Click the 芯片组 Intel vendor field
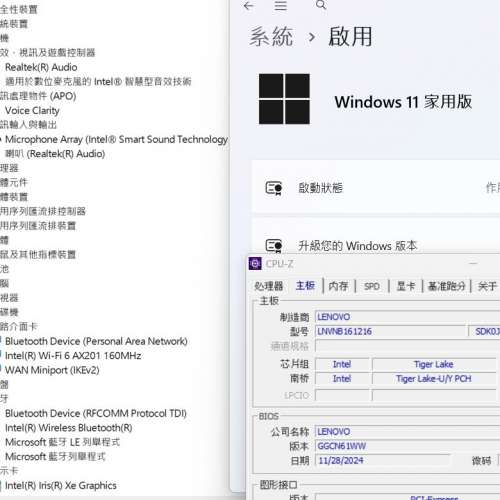Viewport: 500px width, 500px height. [342, 364]
